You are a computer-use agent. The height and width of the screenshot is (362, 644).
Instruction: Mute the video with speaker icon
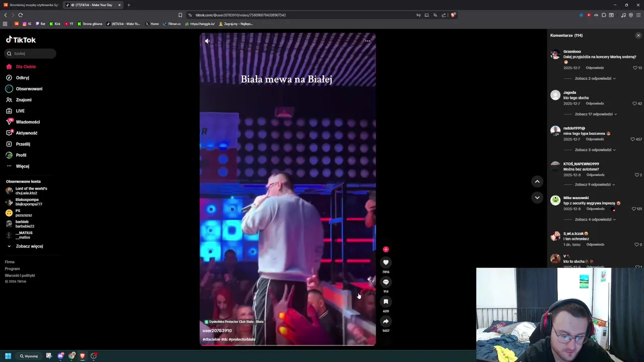tap(207, 41)
